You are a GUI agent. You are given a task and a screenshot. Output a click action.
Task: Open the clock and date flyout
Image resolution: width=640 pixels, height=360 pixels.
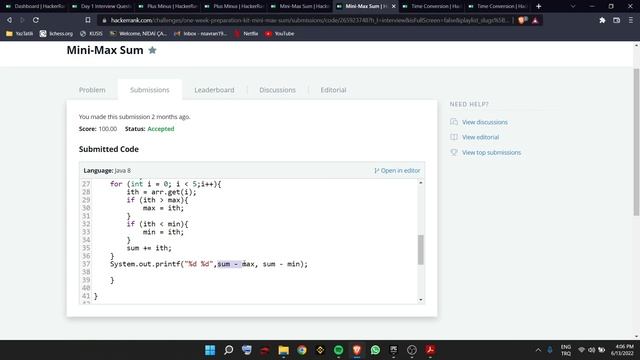click(x=622, y=350)
